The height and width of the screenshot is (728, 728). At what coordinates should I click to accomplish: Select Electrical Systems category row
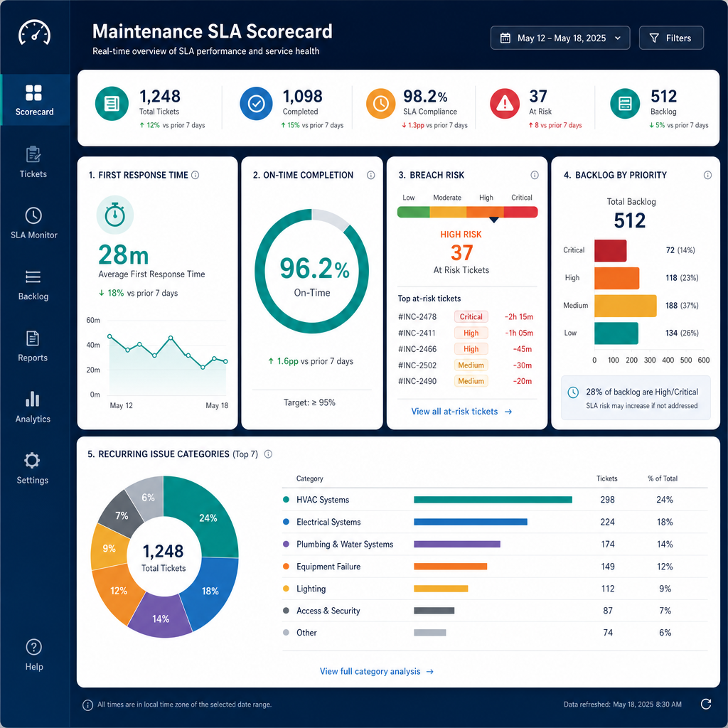click(495, 522)
